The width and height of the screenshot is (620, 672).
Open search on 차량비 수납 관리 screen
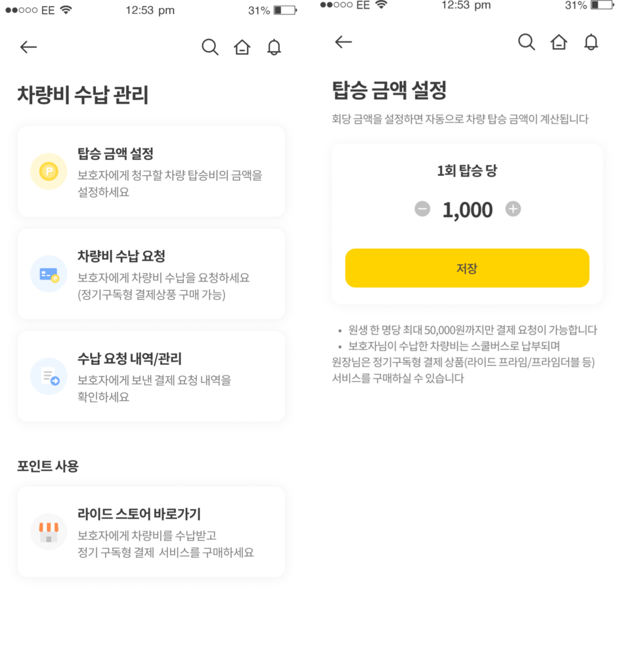210,47
